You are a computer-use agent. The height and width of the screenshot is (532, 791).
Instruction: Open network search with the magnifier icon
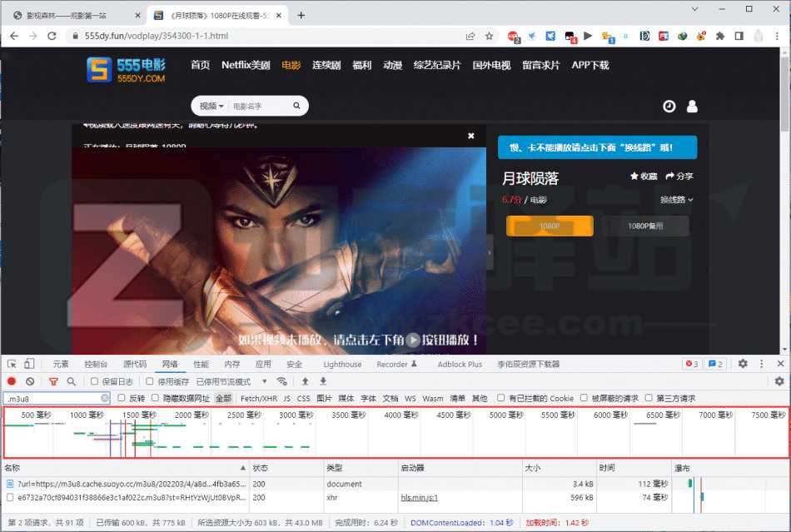(x=71, y=381)
